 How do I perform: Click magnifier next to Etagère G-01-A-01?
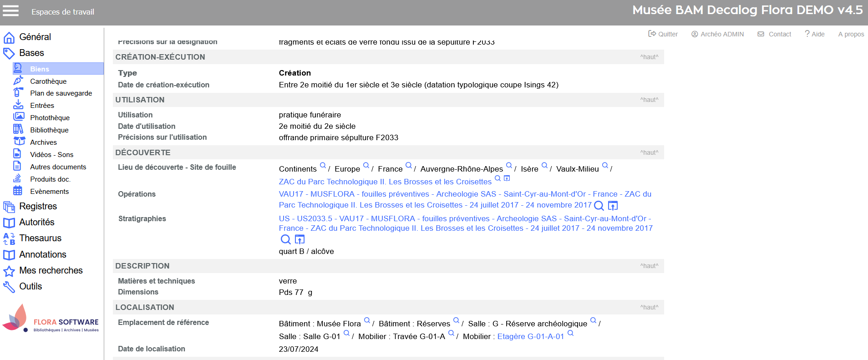click(570, 334)
